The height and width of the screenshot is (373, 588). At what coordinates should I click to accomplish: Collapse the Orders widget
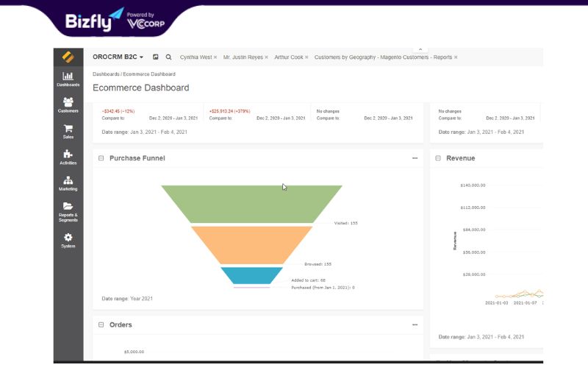(x=101, y=324)
